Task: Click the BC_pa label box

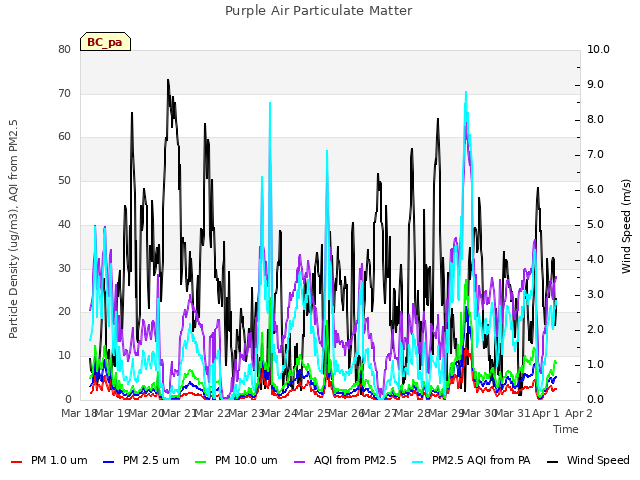Action: pos(105,42)
